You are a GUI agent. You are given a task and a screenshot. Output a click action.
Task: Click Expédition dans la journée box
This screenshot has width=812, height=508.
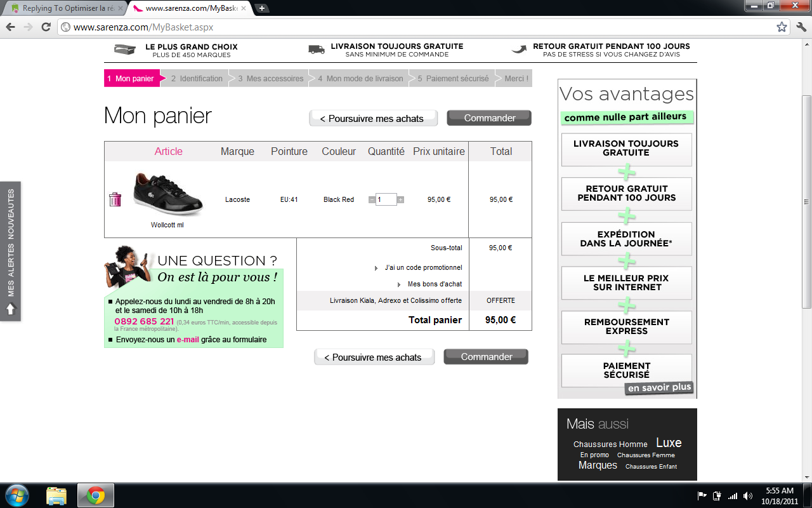tap(626, 239)
